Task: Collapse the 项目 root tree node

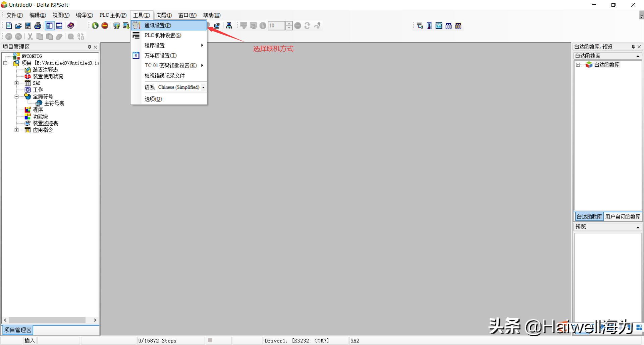Action: pos(5,63)
